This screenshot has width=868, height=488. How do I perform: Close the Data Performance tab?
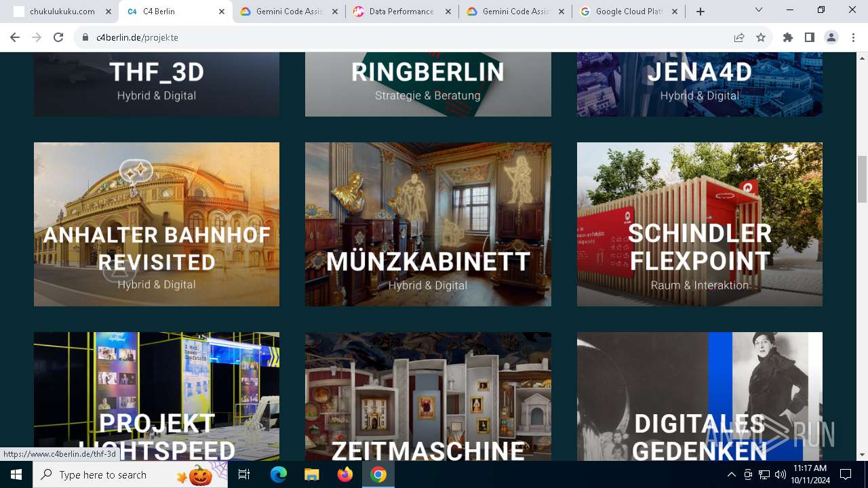tap(448, 12)
